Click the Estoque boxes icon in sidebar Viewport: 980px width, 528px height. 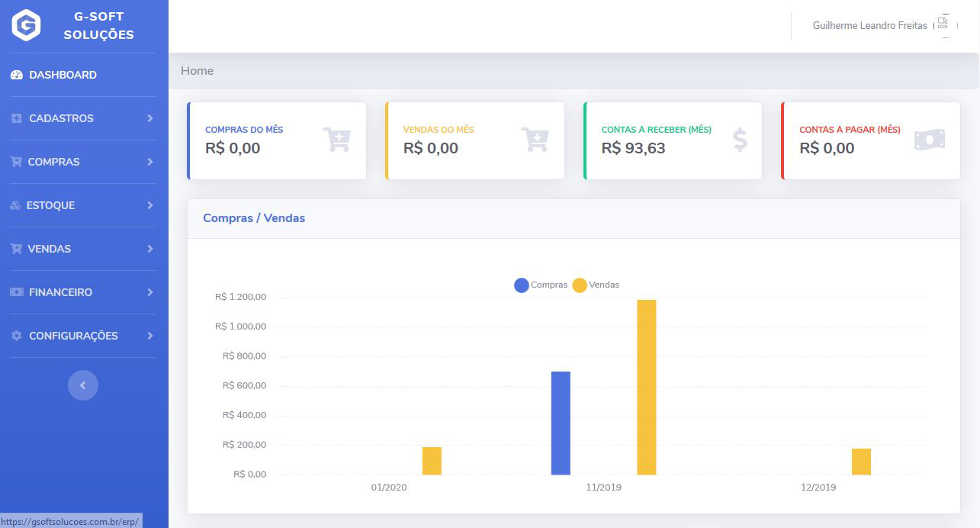[16, 206]
